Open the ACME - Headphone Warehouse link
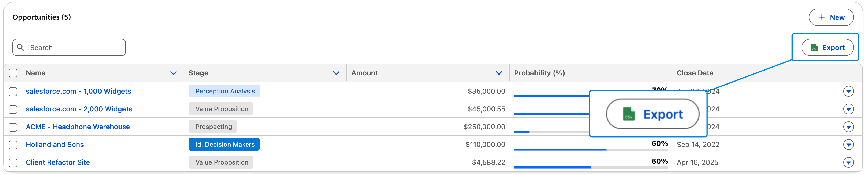 (x=78, y=127)
